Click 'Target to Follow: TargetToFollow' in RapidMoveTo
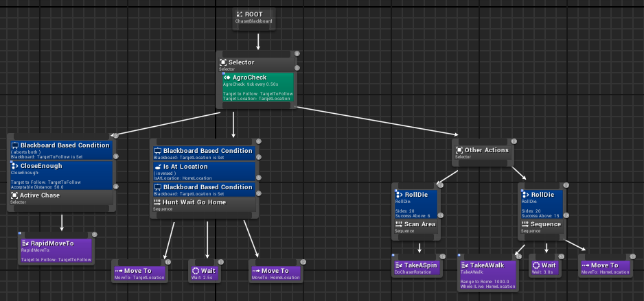Screen dimensions: 644x301 tap(56, 260)
